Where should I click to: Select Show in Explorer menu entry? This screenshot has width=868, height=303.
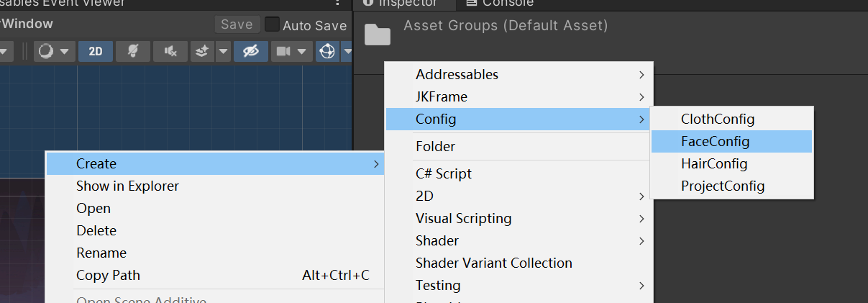(x=127, y=186)
